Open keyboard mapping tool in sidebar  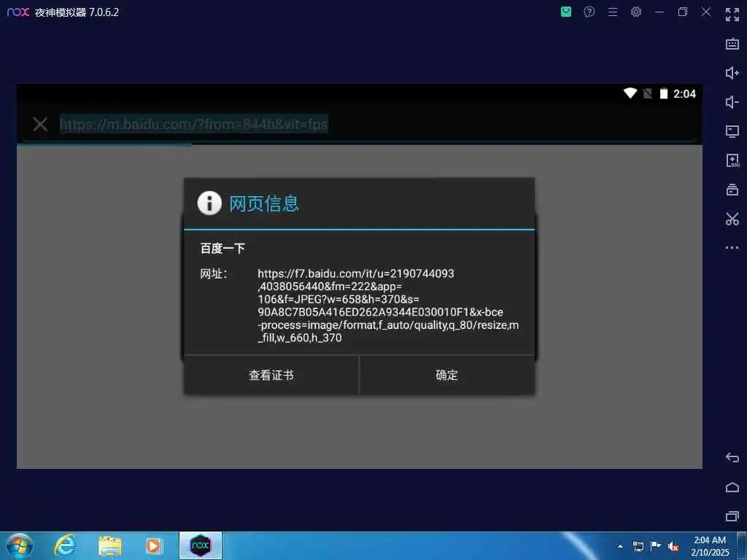pos(732,44)
